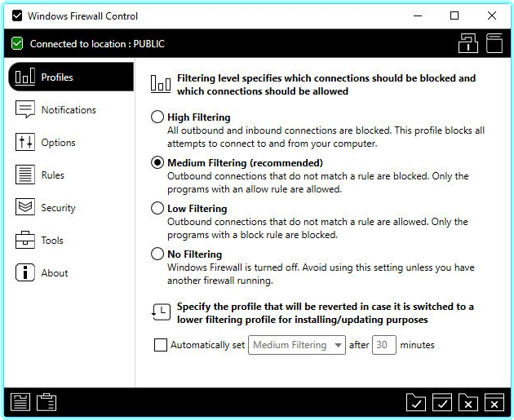Open the rules list icon in bottom-left corner
This screenshot has height=420, width=514.
(20, 401)
